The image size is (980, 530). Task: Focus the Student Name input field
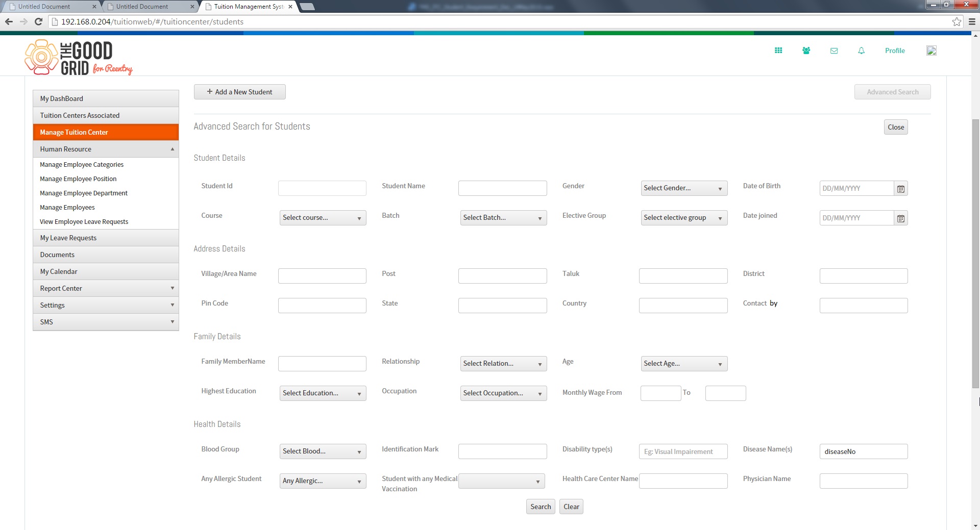tap(503, 188)
